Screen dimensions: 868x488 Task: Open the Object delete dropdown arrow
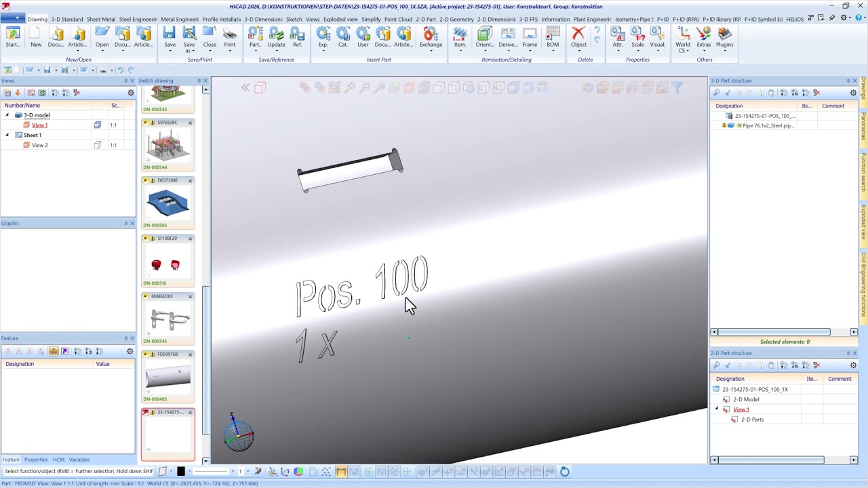coord(578,51)
